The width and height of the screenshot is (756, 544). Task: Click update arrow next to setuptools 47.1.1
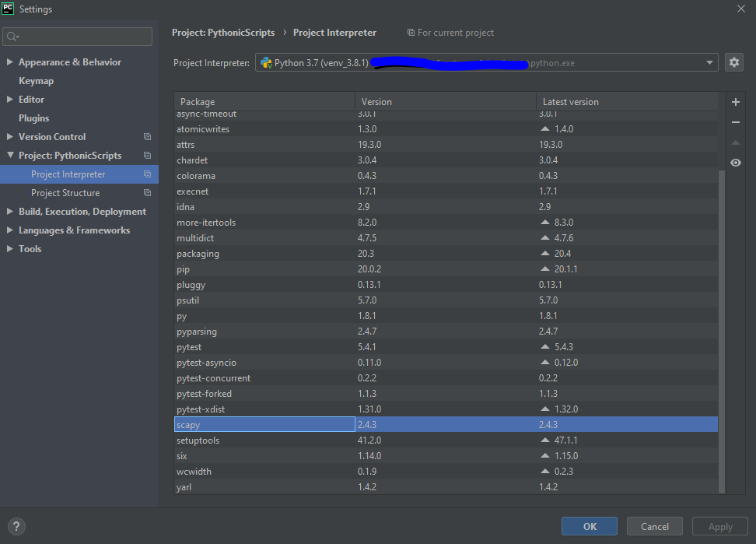[x=544, y=440]
